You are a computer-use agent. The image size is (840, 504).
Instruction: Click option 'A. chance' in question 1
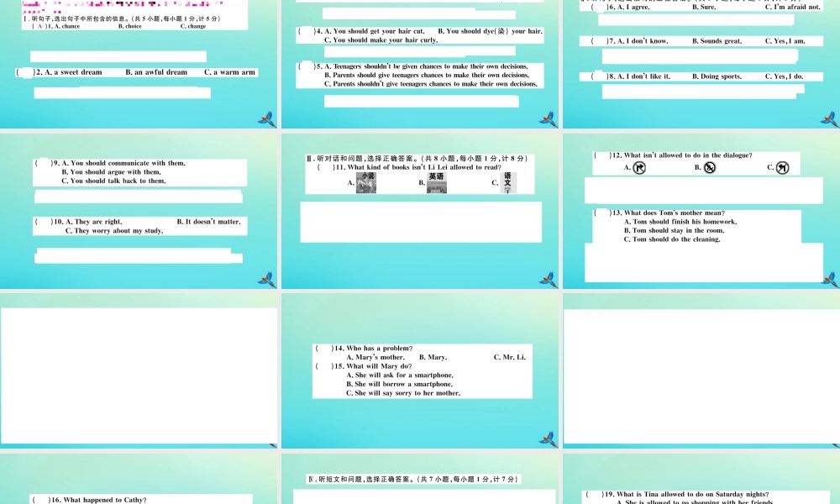(x=67, y=26)
